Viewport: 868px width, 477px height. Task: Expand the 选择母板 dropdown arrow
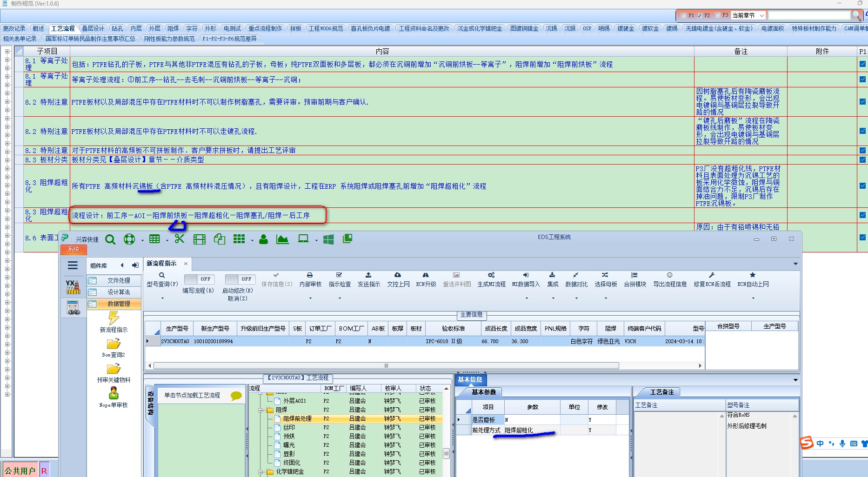click(606, 298)
